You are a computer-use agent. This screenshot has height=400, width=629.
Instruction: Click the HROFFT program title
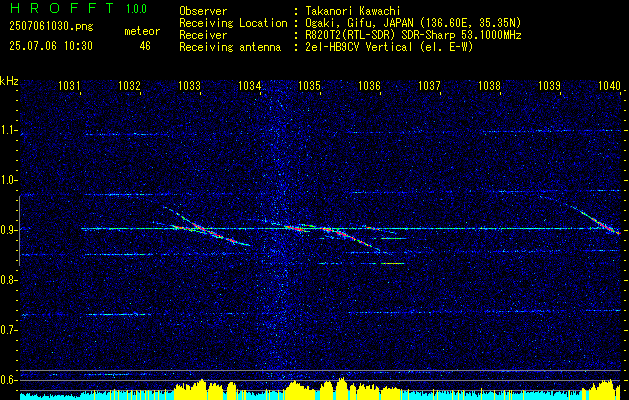click(x=62, y=8)
